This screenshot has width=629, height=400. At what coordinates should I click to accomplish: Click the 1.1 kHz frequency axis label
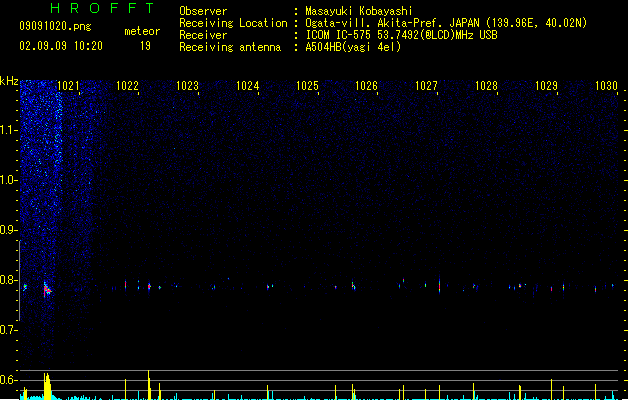coord(8,130)
